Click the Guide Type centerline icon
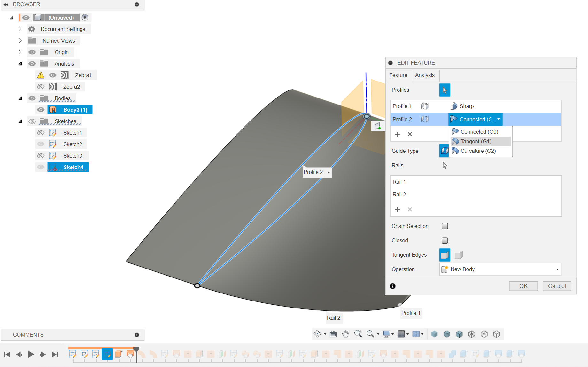The height and width of the screenshot is (367, 588). (x=444, y=151)
